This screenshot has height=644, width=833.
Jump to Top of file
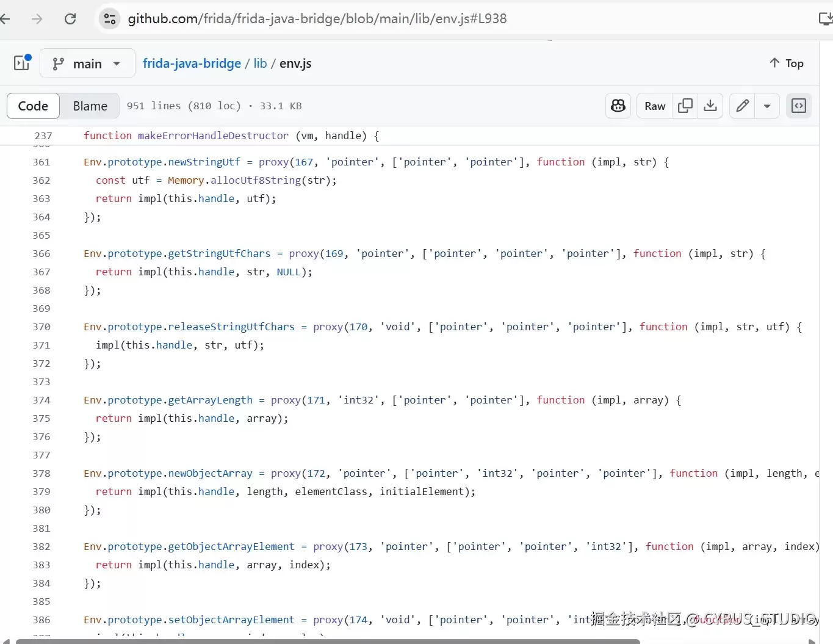point(787,63)
